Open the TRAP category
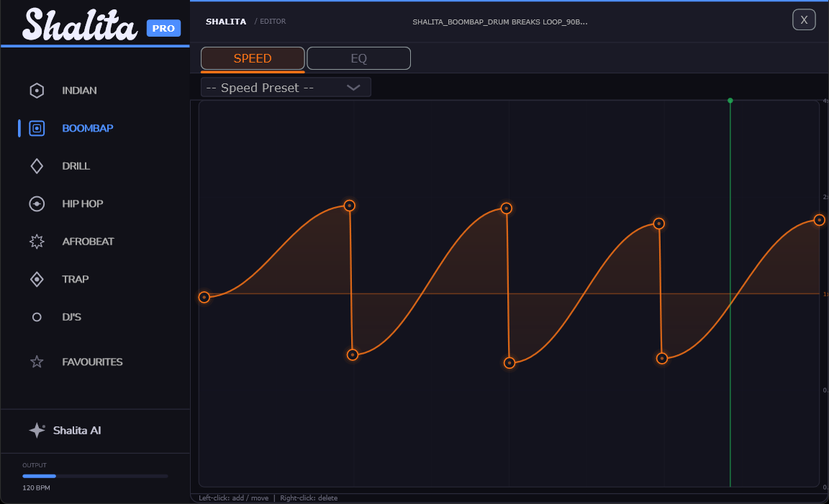The height and width of the screenshot is (504, 829). pyautogui.click(x=75, y=279)
